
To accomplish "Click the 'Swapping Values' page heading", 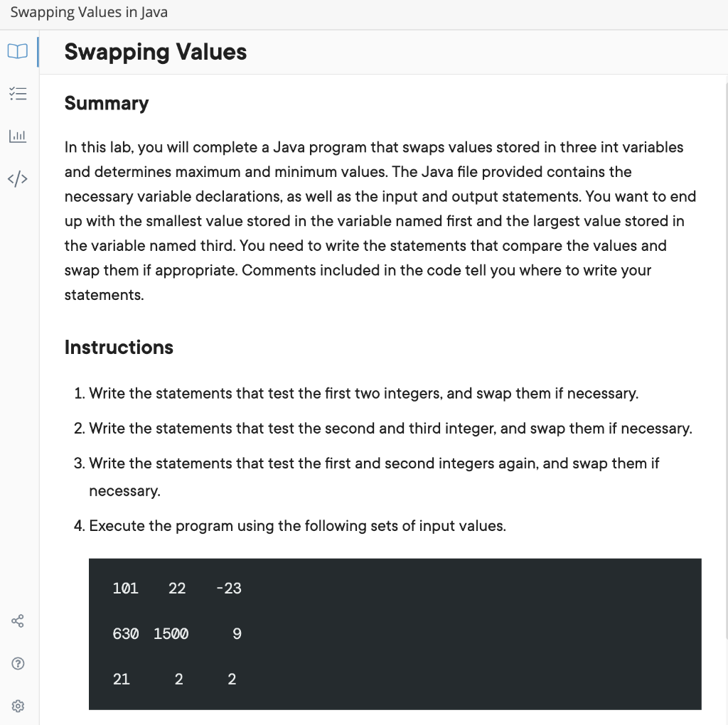I will point(155,52).
